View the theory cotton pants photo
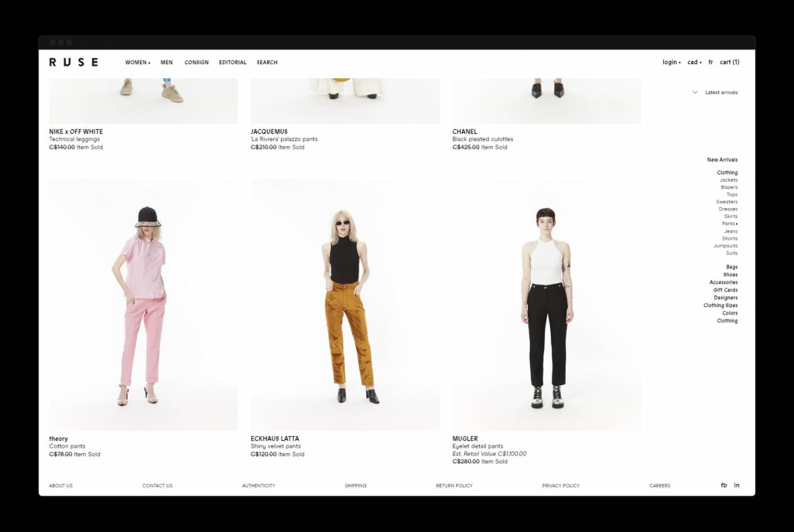This screenshot has height=532, width=794. (143, 305)
